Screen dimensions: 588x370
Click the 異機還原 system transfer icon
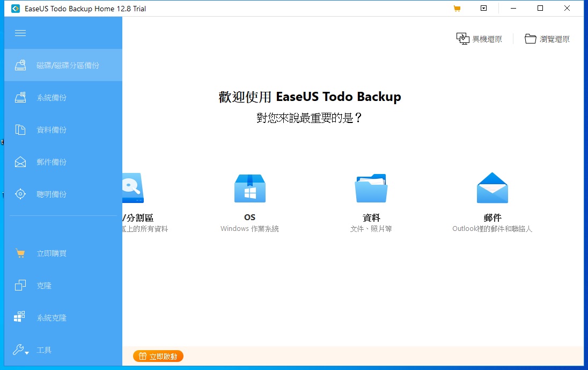point(463,39)
